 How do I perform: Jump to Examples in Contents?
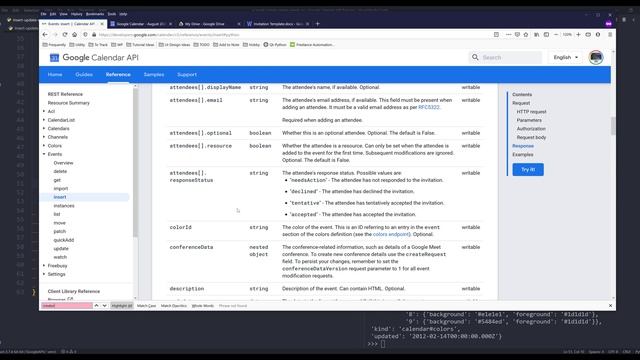(x=523, y=155)
